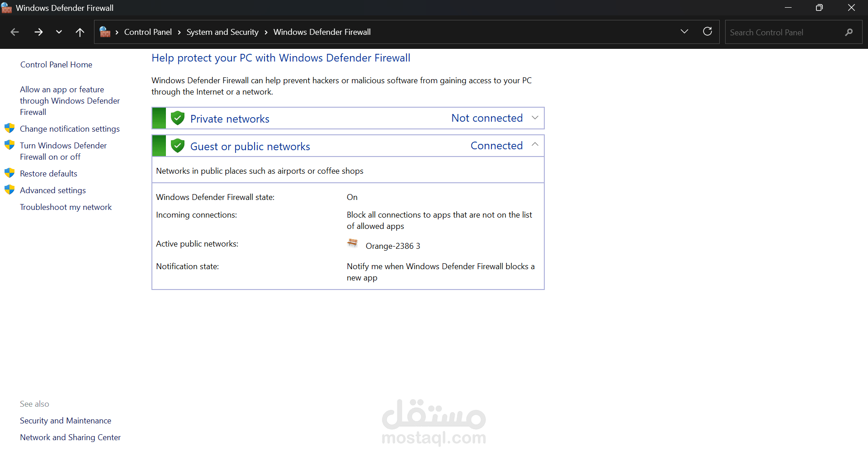Click shield icon beside Turn Firewall on or off
868x456 pixels.
(x=9, y=145)
